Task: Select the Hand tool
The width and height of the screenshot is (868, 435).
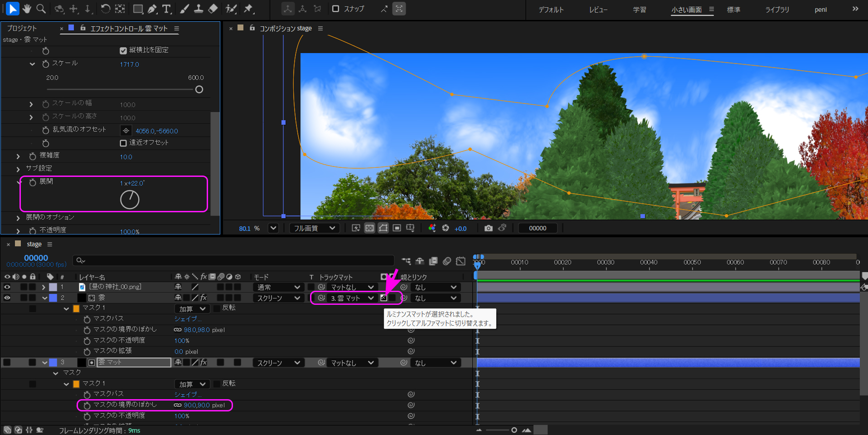Action: coord(27,9)
